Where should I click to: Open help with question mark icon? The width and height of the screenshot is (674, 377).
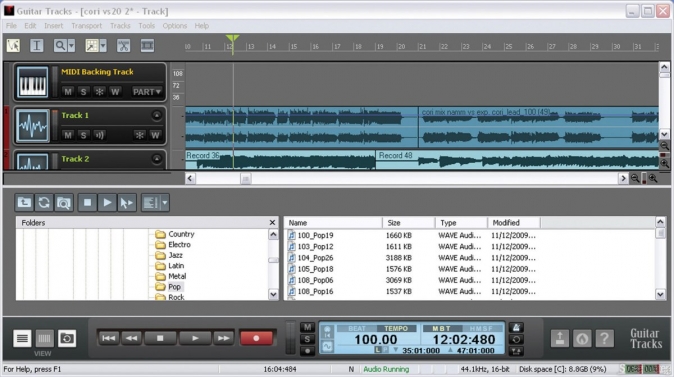tap(604, 339)
